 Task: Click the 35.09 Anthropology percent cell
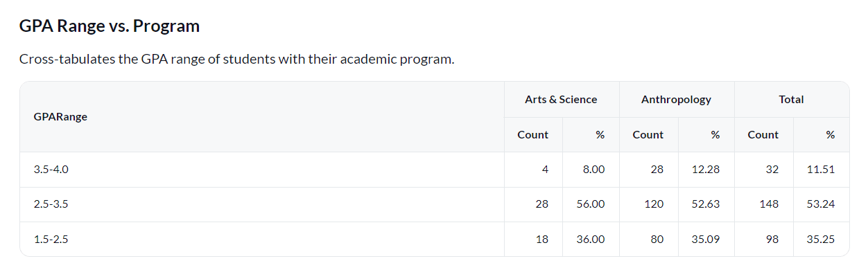tap(706, 240)
